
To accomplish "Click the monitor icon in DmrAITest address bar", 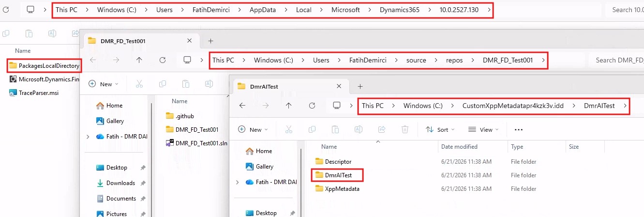I will pyautogui.click(x=337, y=105).
